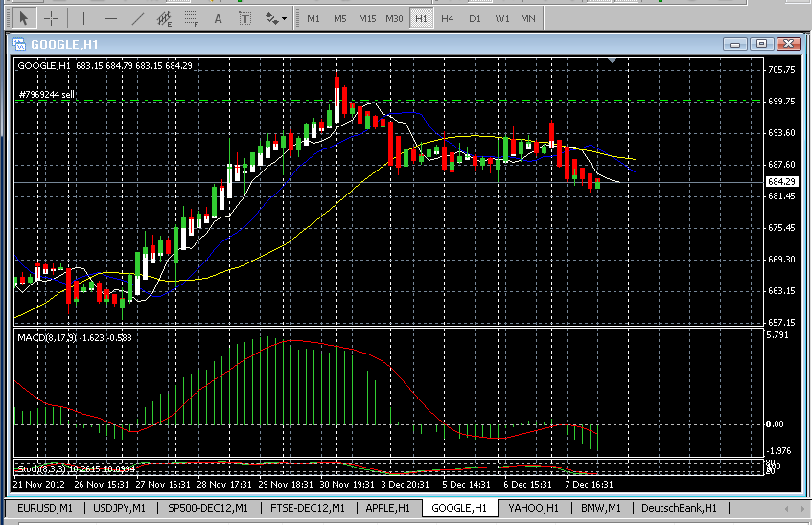Select the horizontal line tool
Image resolution: width=812 pixels, height=525 pixels.
111,18
